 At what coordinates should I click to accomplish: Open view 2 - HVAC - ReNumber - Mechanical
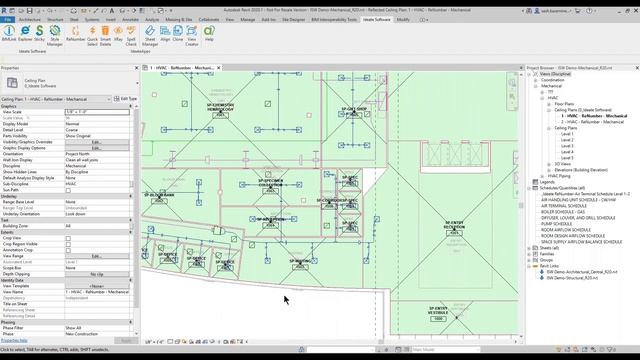[x=592, y=122]
